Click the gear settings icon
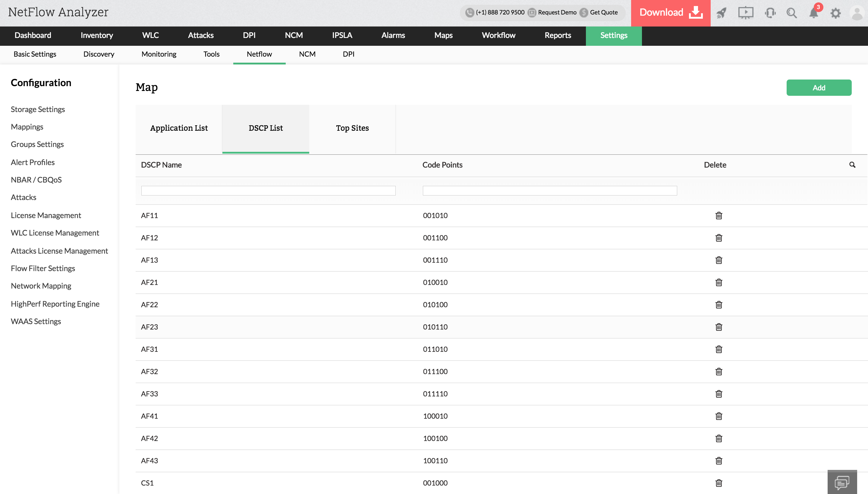This screenshot has width=868, height=494. coord(835,13)
